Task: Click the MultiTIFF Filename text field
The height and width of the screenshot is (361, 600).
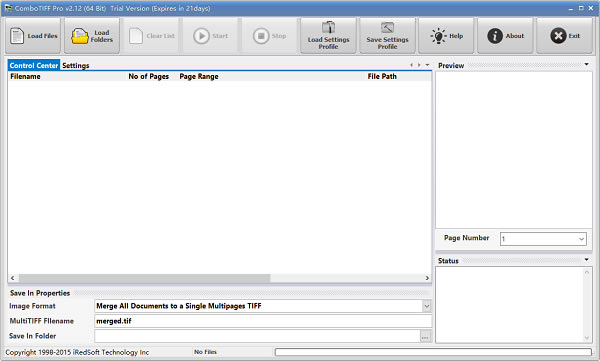Action: coord(263,321)
